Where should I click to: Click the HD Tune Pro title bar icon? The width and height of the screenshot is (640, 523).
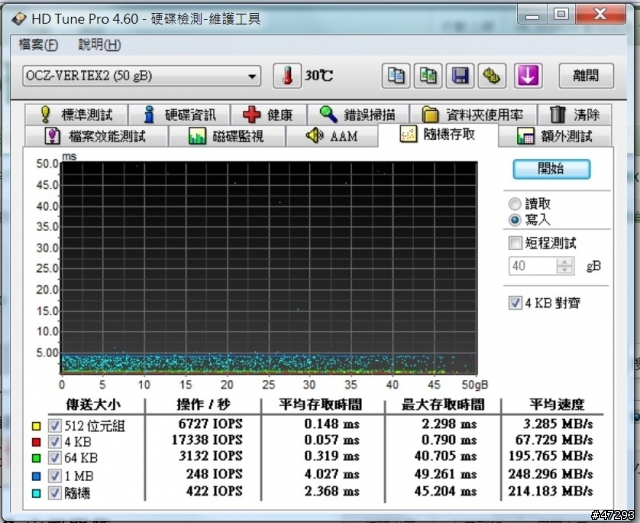click(19, 19)
